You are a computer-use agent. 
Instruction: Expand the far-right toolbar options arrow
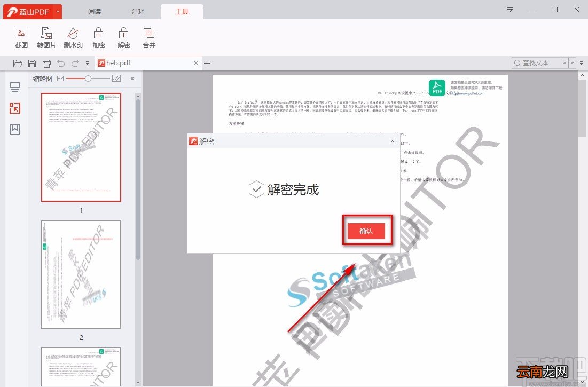[581, 63]
